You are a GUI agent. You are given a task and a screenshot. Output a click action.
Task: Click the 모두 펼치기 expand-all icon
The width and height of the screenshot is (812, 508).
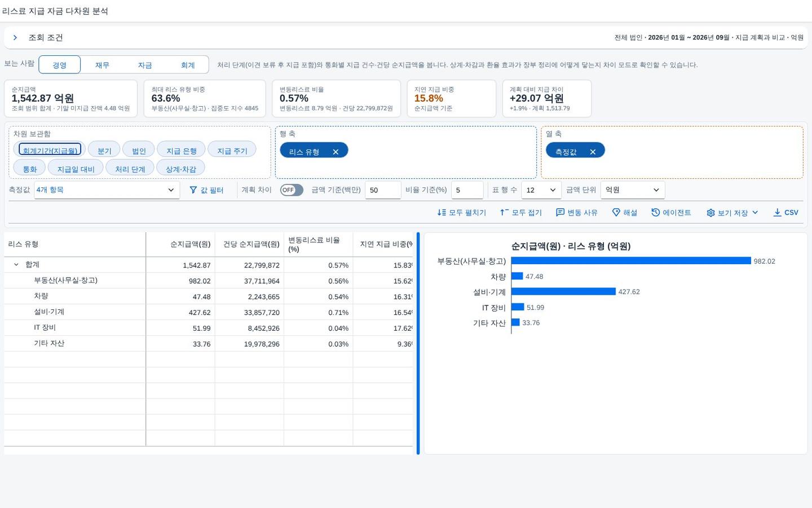442,213
